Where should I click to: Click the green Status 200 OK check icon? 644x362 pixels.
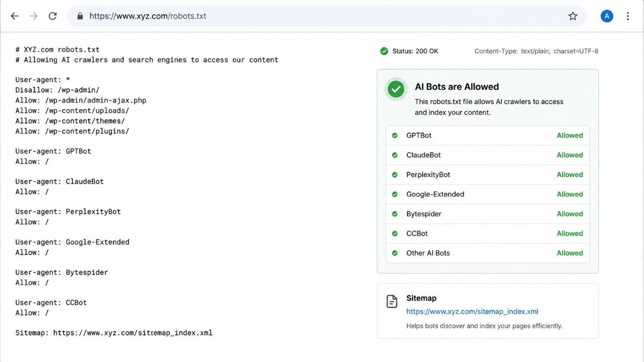pyautogui.click(x=384, y=51)
